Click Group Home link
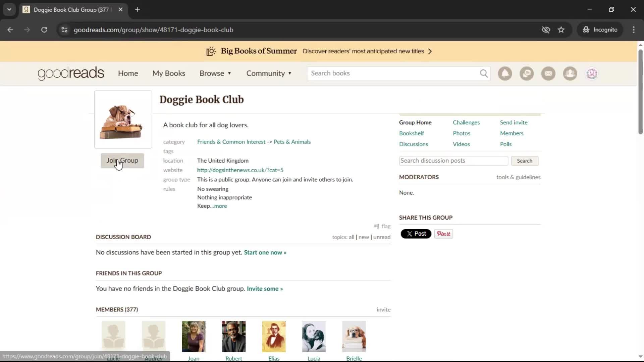 (x=415, y=123)
